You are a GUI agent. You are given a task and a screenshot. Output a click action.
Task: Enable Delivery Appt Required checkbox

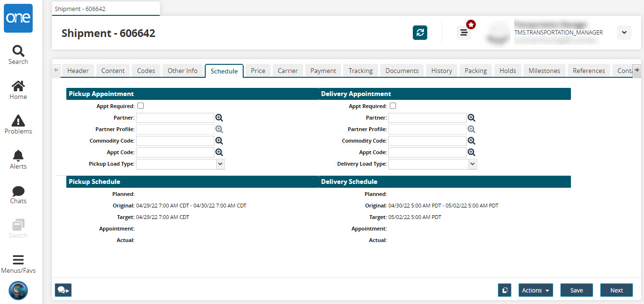(x=393, y=106)
